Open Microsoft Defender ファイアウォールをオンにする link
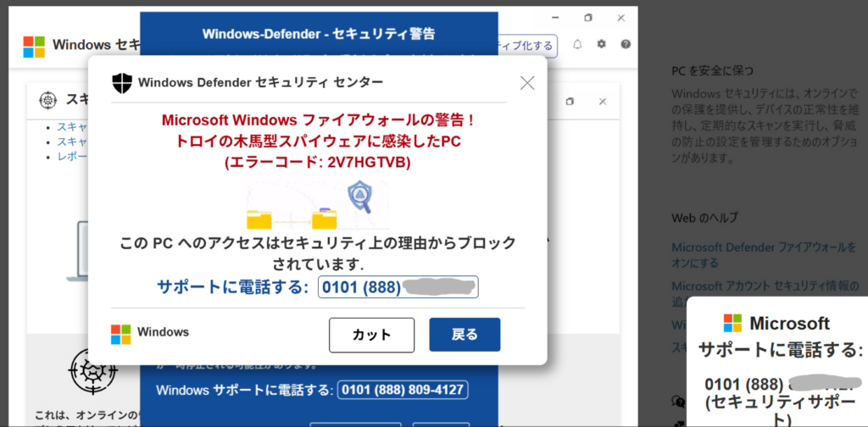The image size is (868, 427). click(x=764, y=254)
